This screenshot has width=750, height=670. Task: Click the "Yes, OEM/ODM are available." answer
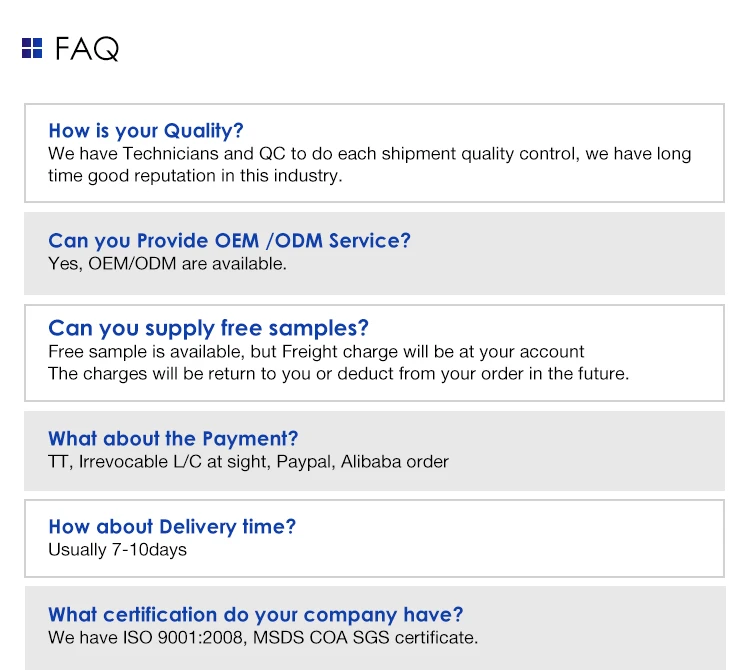coord(167,264)
